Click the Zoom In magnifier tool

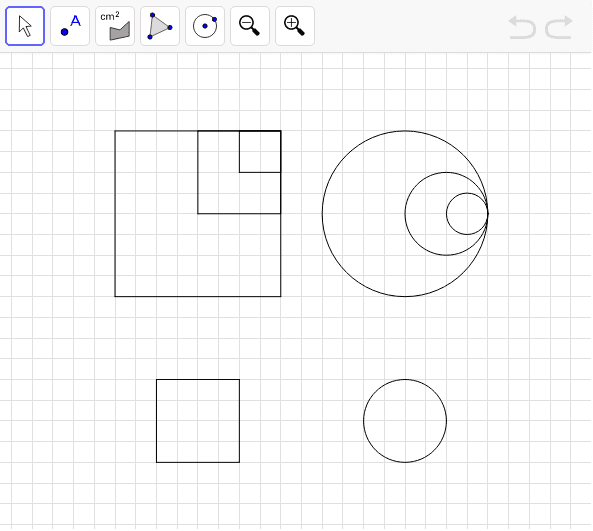coord(295,26)
